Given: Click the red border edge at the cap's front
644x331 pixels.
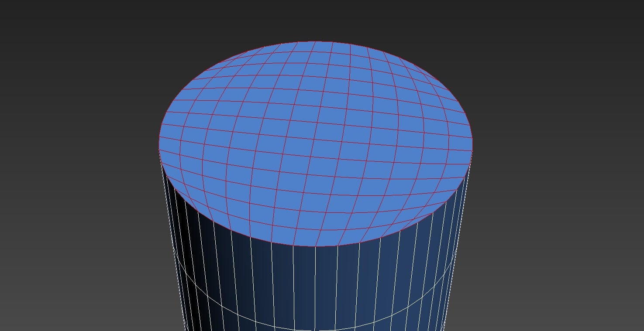Looking at the screenshot, I should [x=314, y=246].
